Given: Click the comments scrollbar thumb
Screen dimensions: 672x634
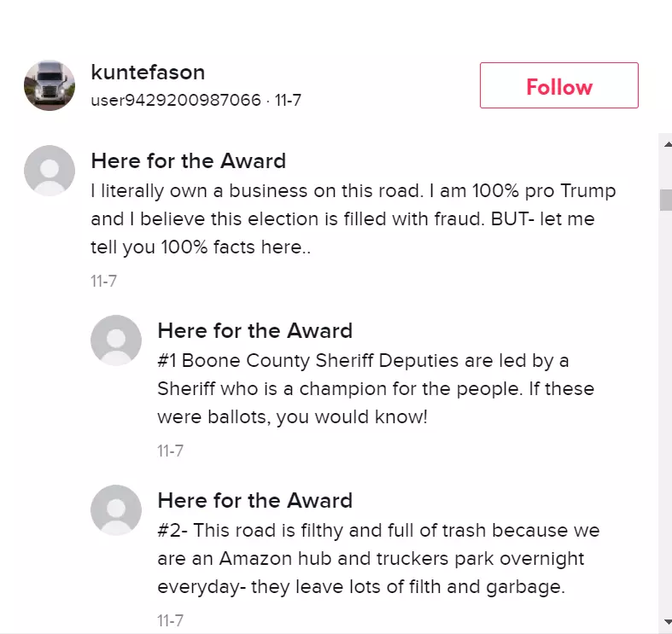Looking at the screenshot, I should click(x=665, y=200).
